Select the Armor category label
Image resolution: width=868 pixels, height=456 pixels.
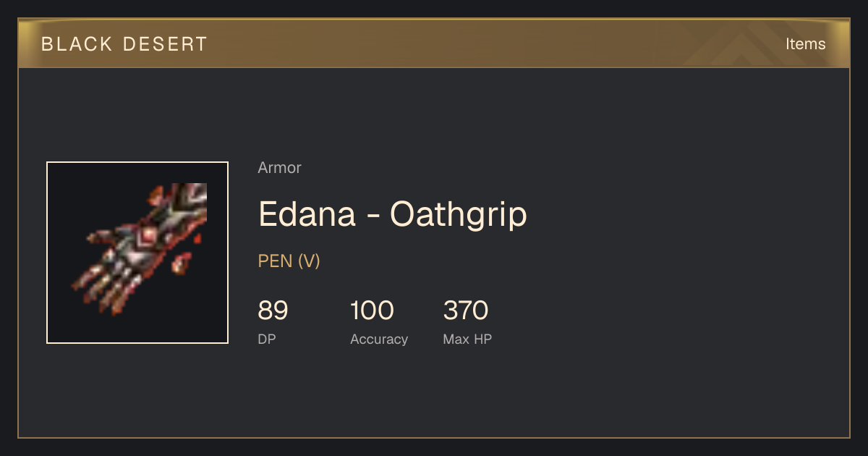279,168
